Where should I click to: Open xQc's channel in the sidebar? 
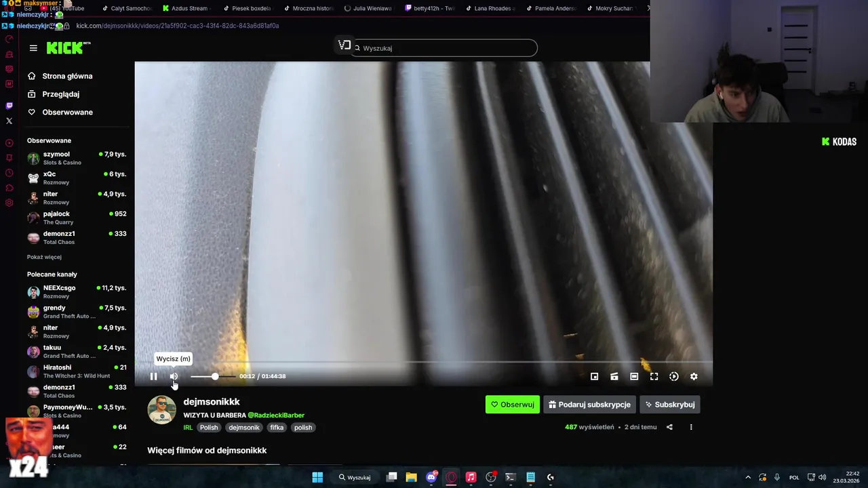77,178
